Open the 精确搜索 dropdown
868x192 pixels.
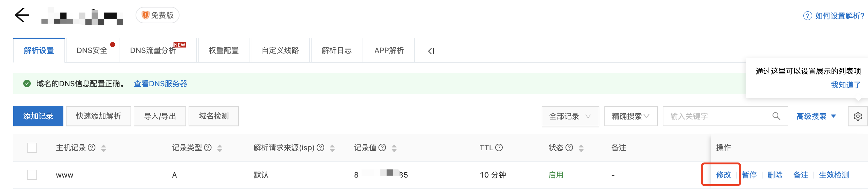point(631,116)
